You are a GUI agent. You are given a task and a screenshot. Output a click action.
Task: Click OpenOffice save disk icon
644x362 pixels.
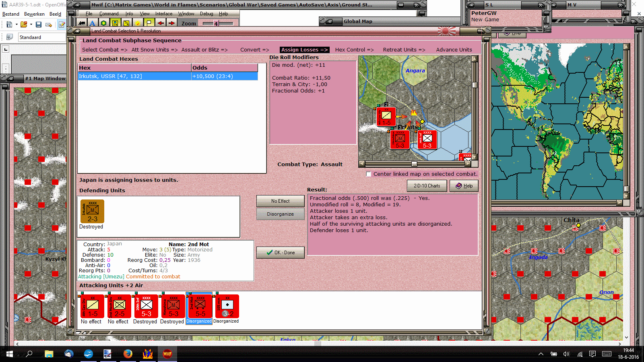point(39,25)
